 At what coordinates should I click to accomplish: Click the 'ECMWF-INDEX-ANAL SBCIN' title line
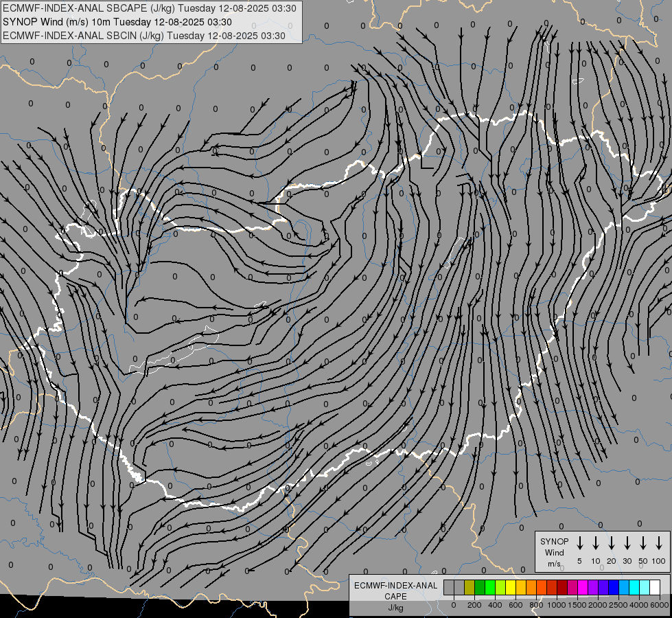144,36
